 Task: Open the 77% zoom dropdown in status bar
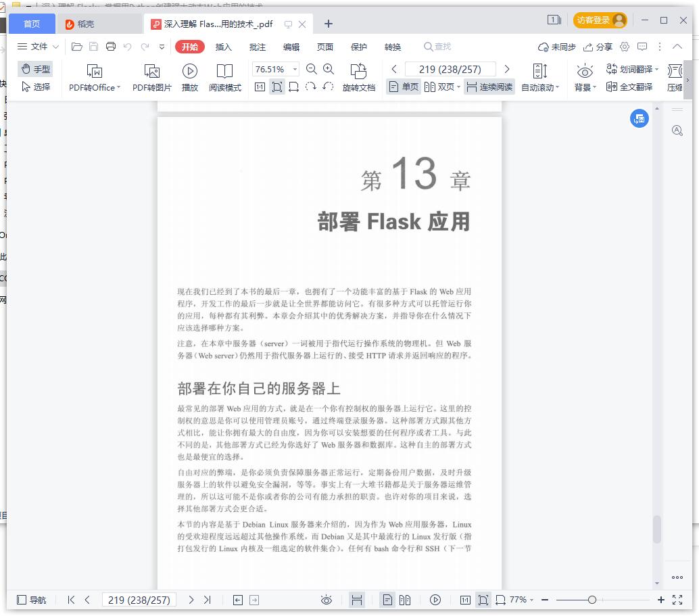[521, 600]
